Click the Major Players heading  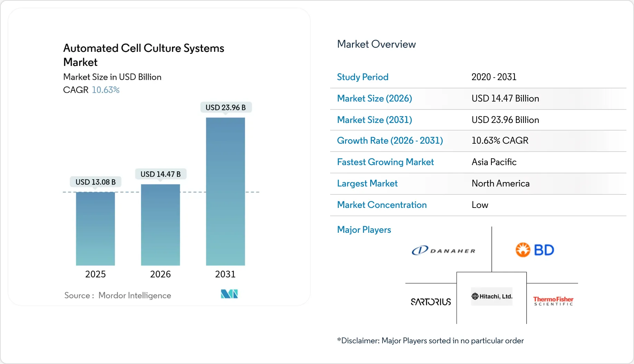[364, 230]
